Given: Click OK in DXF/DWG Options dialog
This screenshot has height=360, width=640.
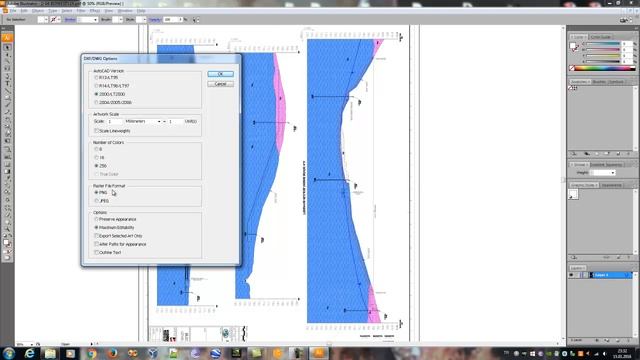Looking at the screenshot, I should coord(220,74).
